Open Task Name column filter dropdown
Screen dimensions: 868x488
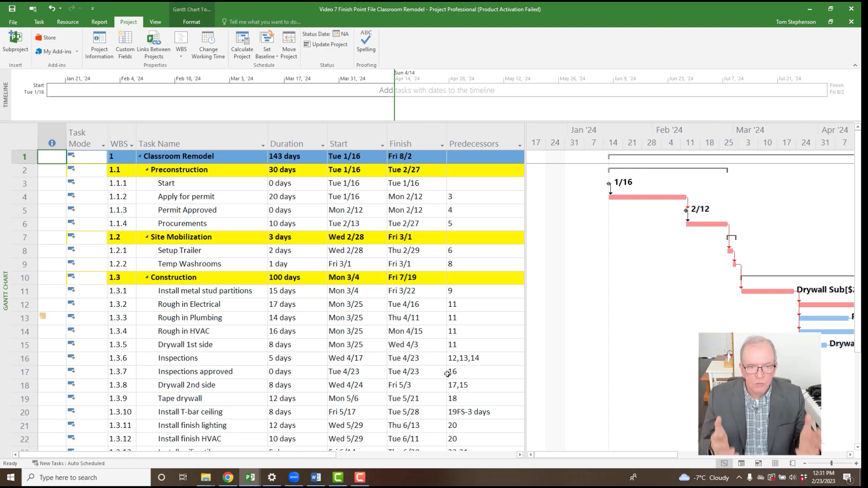pos(263,145)
